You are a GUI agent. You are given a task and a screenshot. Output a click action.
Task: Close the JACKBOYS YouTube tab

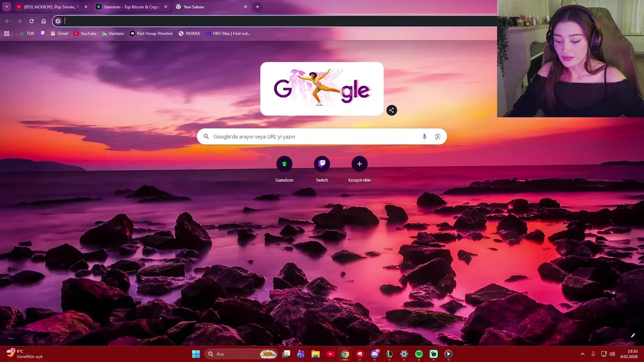point(86,7)
